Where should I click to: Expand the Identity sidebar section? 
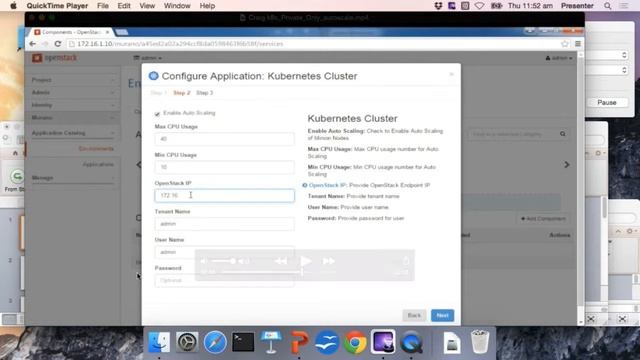pyautogui.click(x=73, y=105)
